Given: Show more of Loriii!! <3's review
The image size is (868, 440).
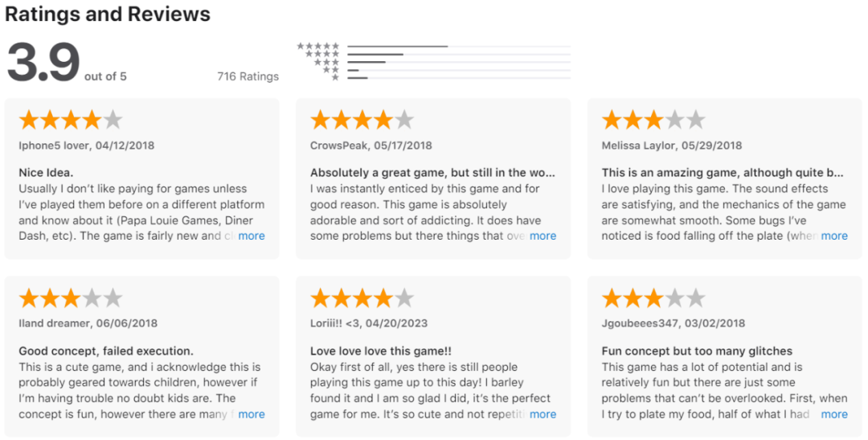Looking at the screenshot, I should click(x=542, y=414).
